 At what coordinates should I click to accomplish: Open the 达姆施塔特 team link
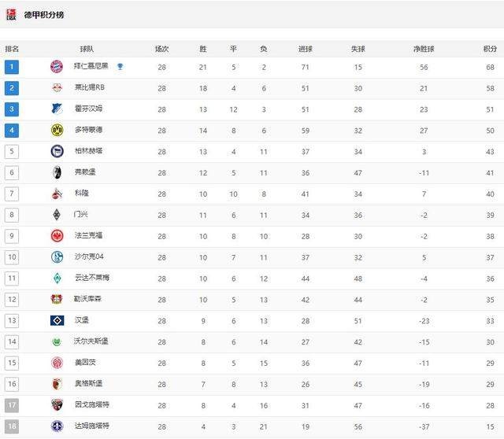pyautogui.click(x=92, y=426)
